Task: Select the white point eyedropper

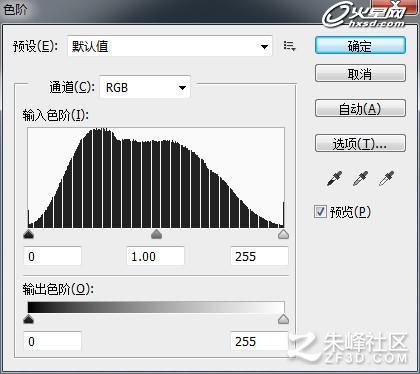Action: click(386, 178)
